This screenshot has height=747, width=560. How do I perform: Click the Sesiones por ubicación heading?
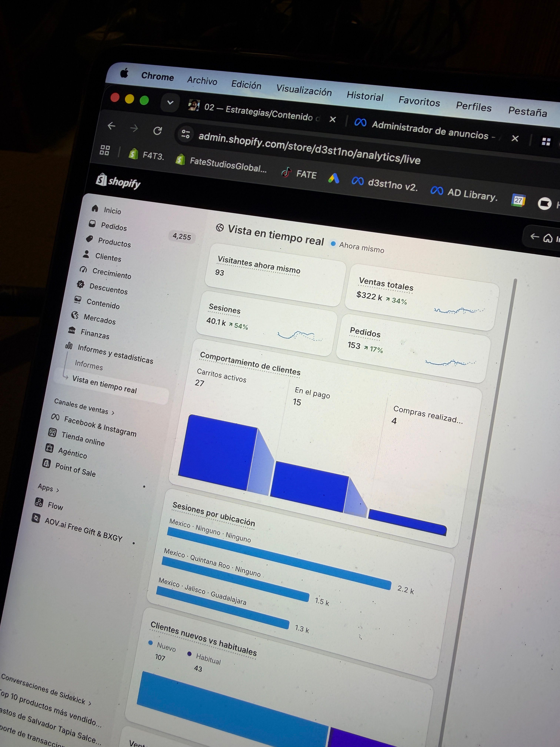click(214, 514)
